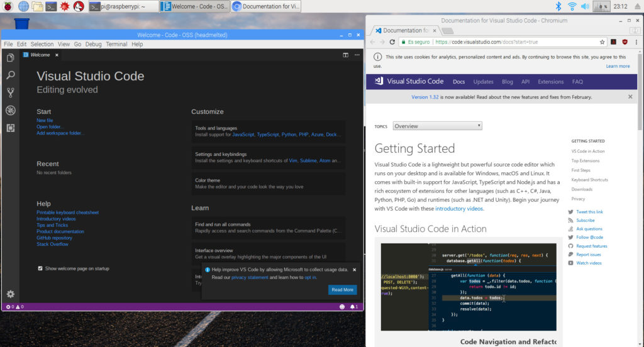Screen dimensions: 644x347
Task: Click the code demo screenshot image
Action: coord(469,287)
